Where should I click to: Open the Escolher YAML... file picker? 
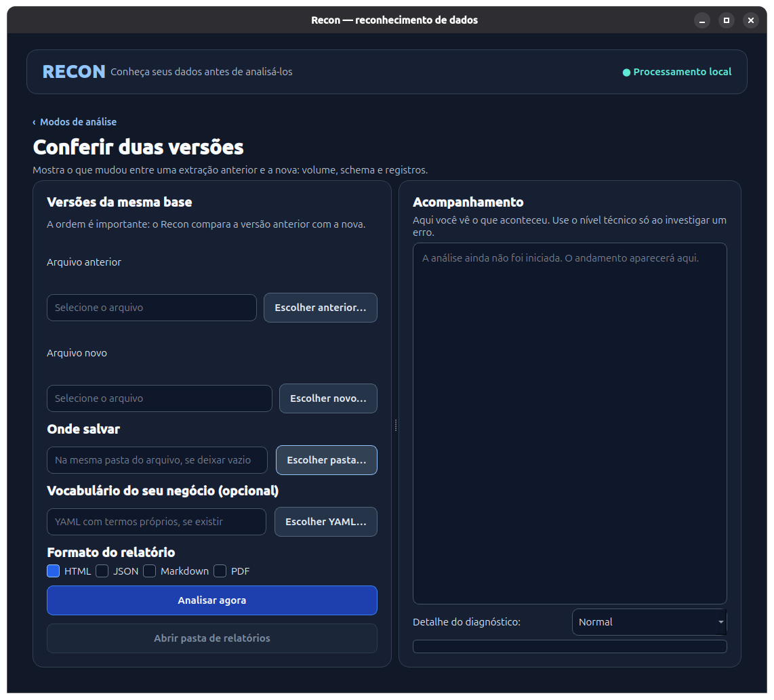point(326,522)
